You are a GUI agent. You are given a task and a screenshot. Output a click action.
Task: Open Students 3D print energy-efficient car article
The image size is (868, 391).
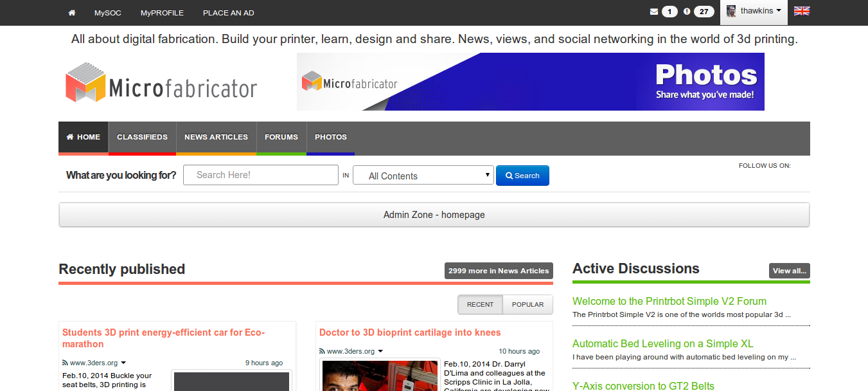tap(163, 338)
